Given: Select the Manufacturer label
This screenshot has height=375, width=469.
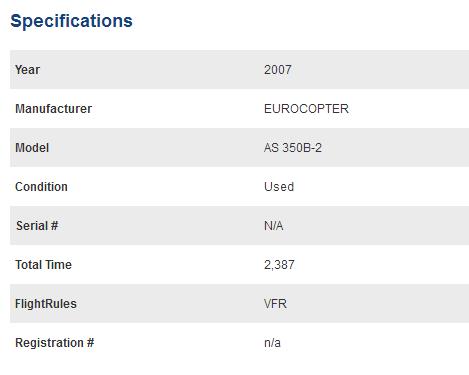Looking at the screenshot, I should click(53, 109).
